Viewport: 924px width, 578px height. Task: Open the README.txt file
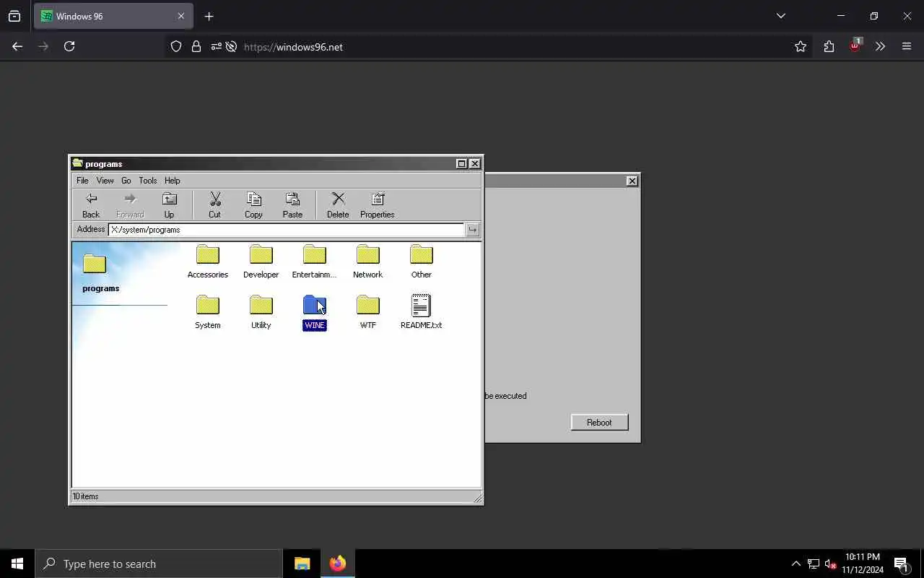[421, 312]
